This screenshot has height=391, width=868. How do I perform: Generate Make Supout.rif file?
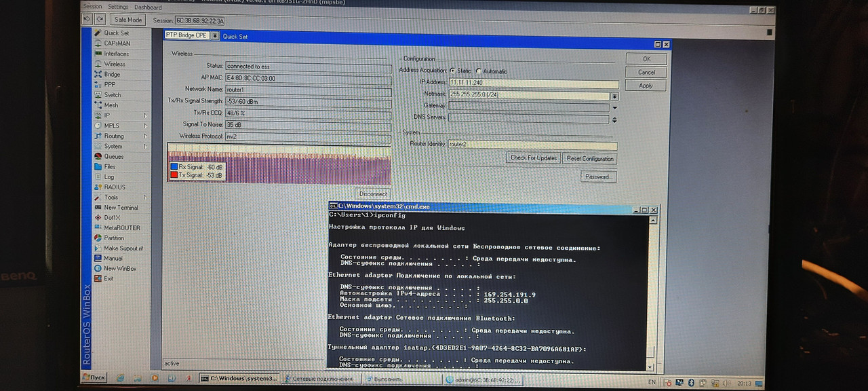point(123,248)
